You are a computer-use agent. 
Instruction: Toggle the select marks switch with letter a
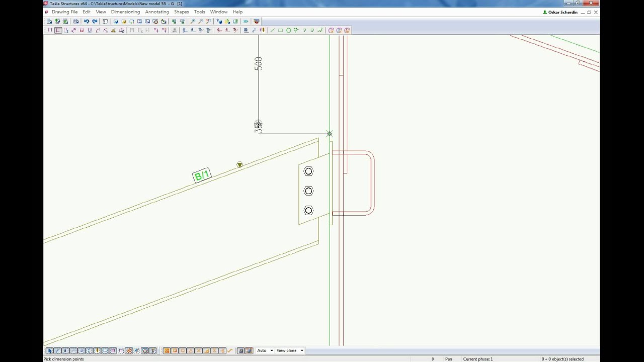[x=65, y=350]
